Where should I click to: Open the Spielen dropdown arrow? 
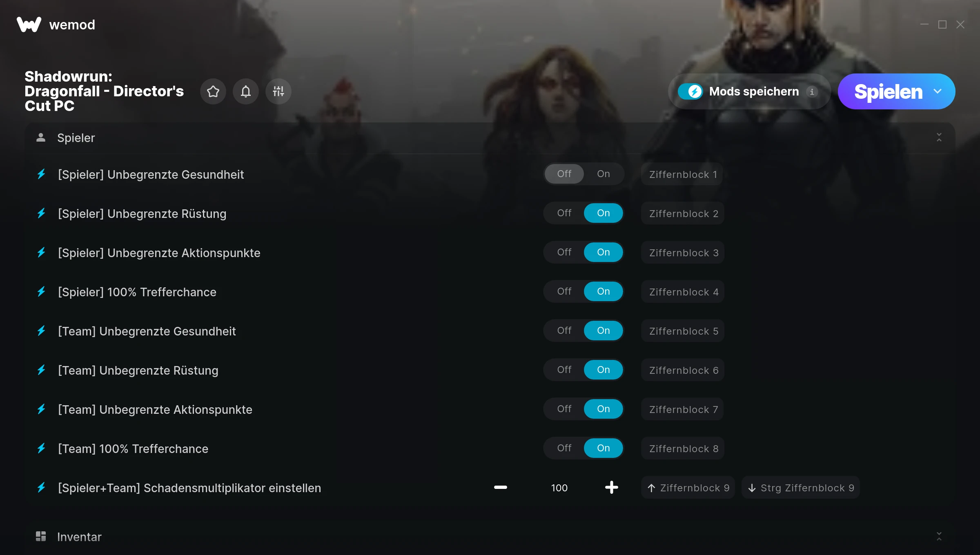coord(938,91)
